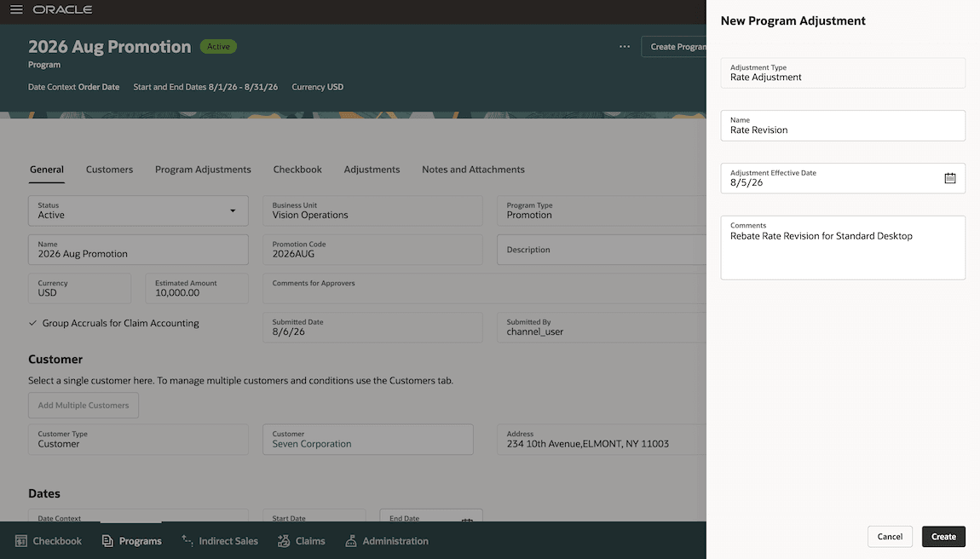Viewport: 980px width, 559px height.
Task: Click the Submitted By field channel_user
Action: coord(602,327)
